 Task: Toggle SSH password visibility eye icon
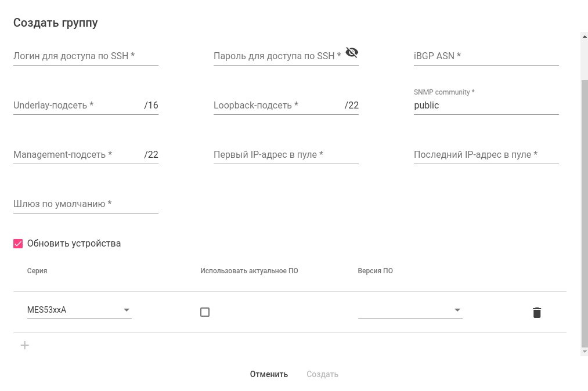coord(352,53)
